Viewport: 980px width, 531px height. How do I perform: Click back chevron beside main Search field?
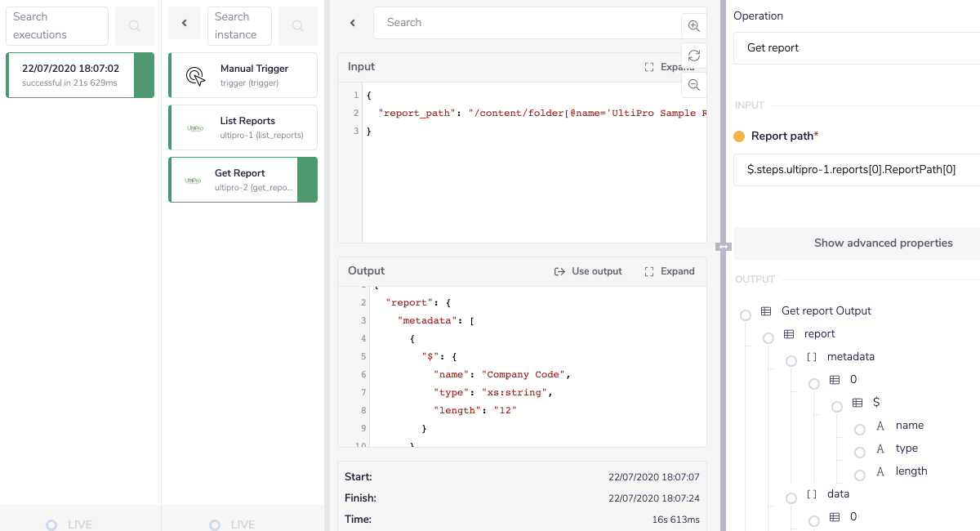tap(353, 23)
